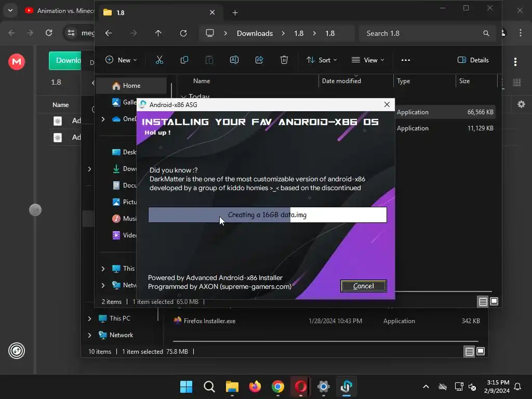Expand Network in the front Explorer
This screenshot has height=399, width=532.
pos(103,285)
